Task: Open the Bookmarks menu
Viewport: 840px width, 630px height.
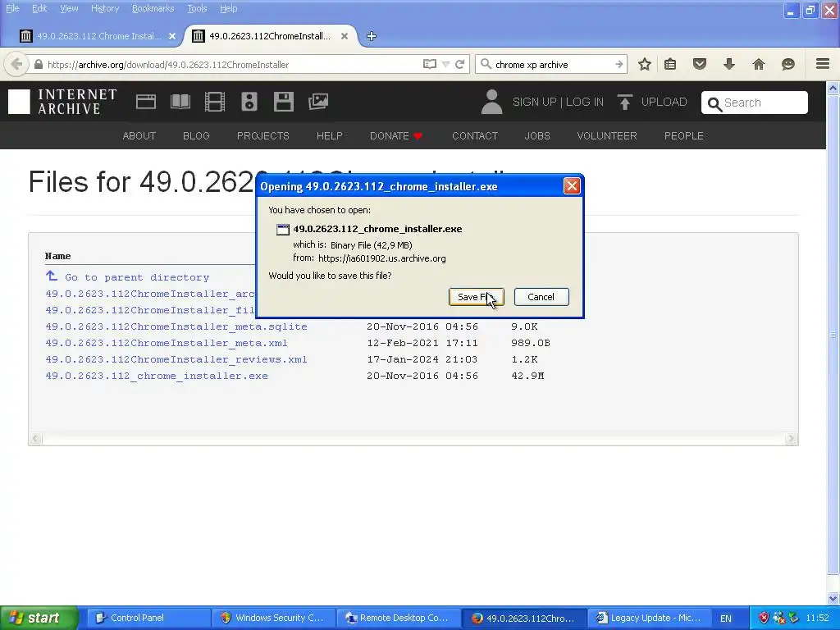Action: (x=153, y=8)
